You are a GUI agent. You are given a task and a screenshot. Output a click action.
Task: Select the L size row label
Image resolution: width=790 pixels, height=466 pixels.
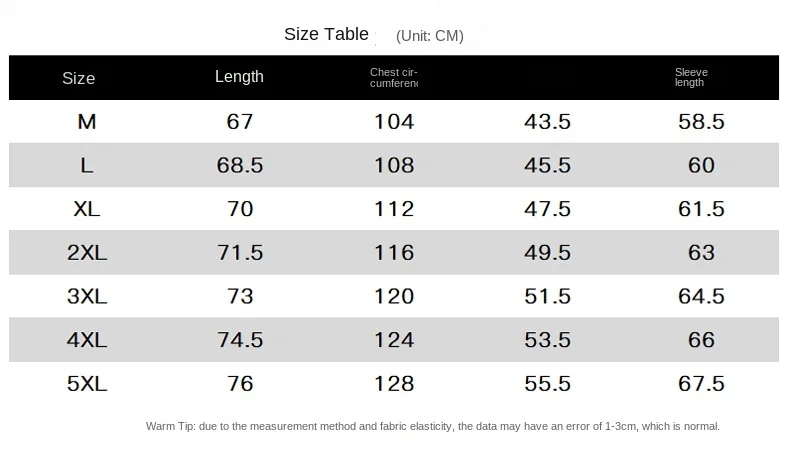(x=87, y=165)
